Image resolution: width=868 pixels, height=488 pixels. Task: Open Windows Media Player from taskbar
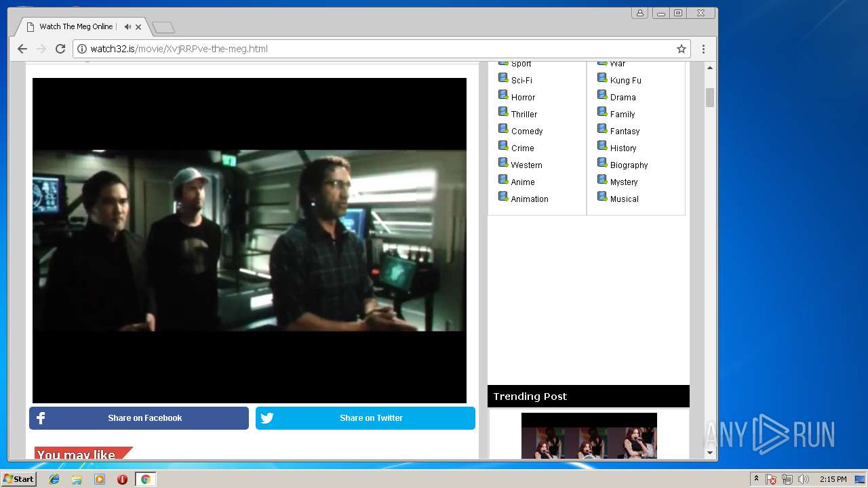(x=100, y=479)
